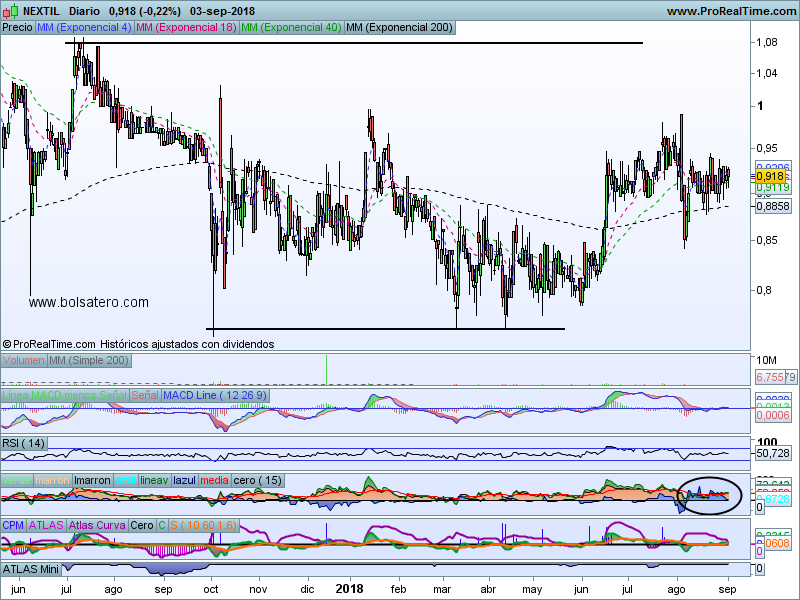This screenshot has height=600, width=800.
Task: Click the Volumen panel label
Action: click(24, 360)
